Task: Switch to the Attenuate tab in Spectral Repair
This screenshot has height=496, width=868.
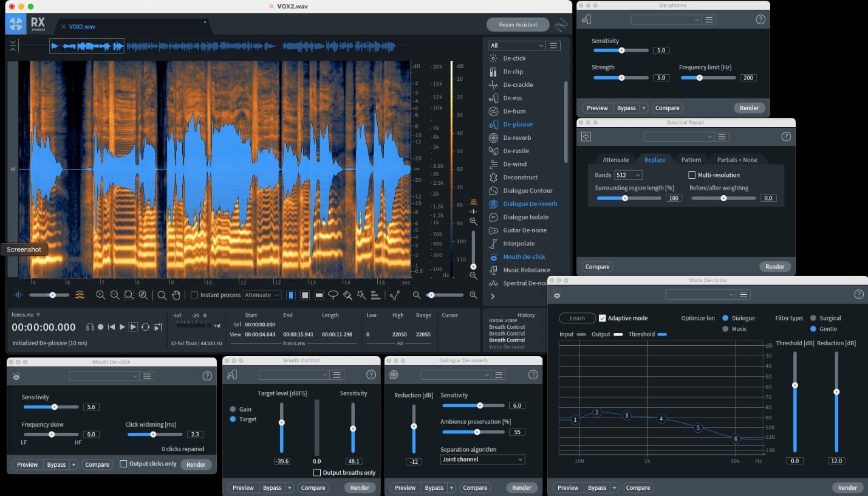Action: point(615,159)
